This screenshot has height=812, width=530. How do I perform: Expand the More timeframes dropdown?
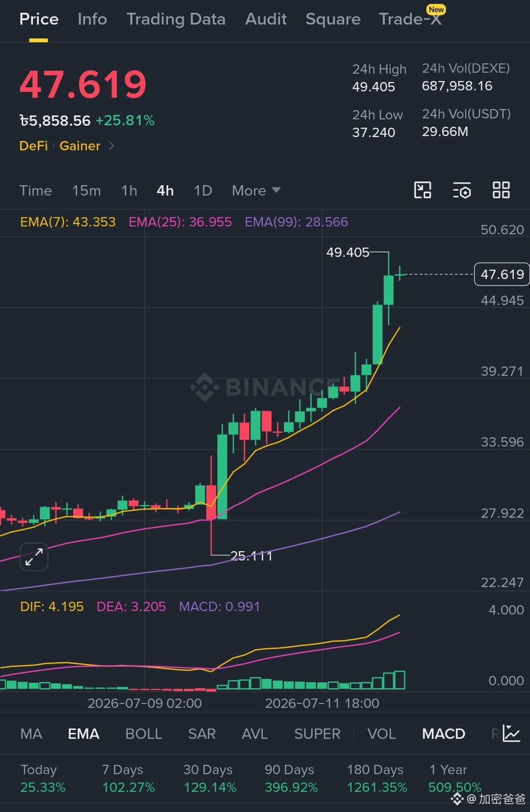[x=256, y=191]
